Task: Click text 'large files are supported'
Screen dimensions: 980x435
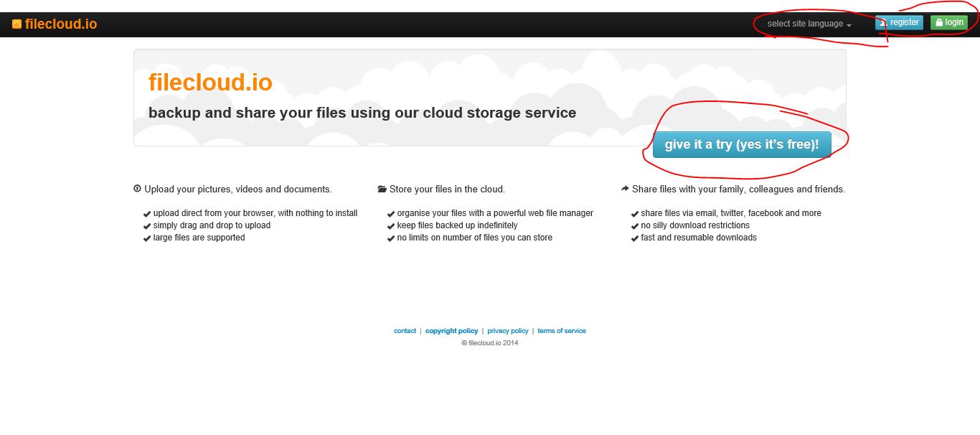Action: coord(199,238)
